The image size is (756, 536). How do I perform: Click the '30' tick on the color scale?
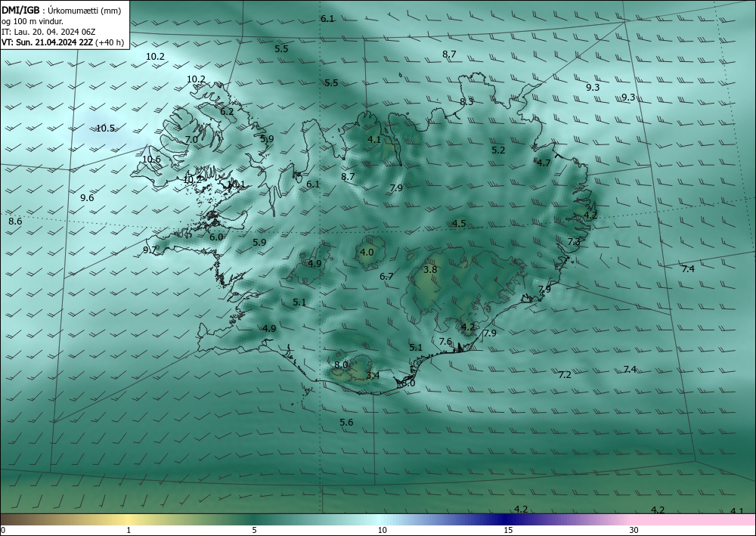point(634,530)
